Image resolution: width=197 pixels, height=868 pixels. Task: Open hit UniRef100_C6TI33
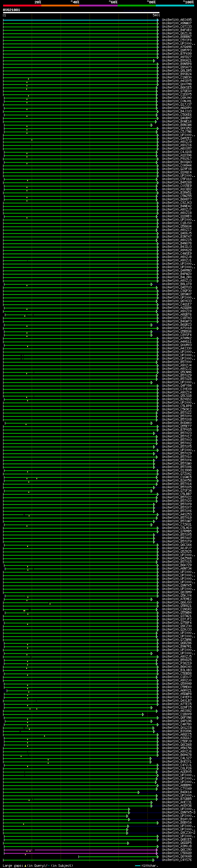pyautogui.click(x=176, y=26)
